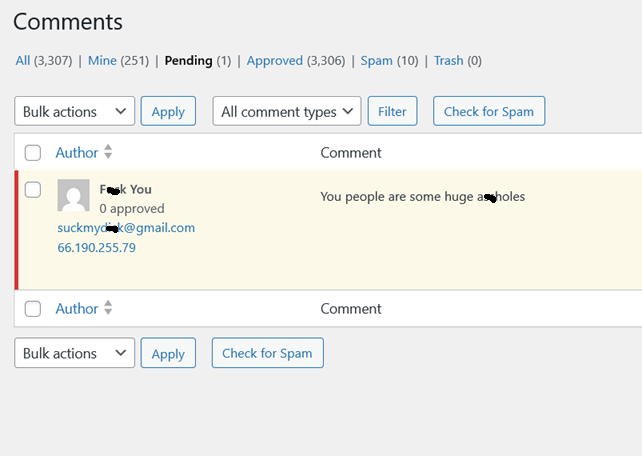This screenshot has width=642, height=456.
Task: Open the bottom Bulk actions dropdown
Action: pos(74,353)
